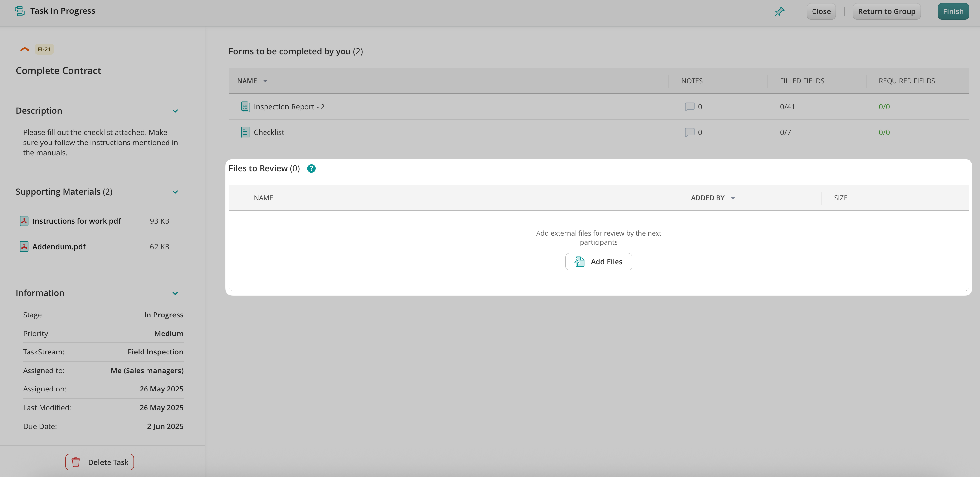Image resolution: width=980 pixels, height=477 pixels.
Task: Collapse the Information section
Action: click(x=175, y=293)
